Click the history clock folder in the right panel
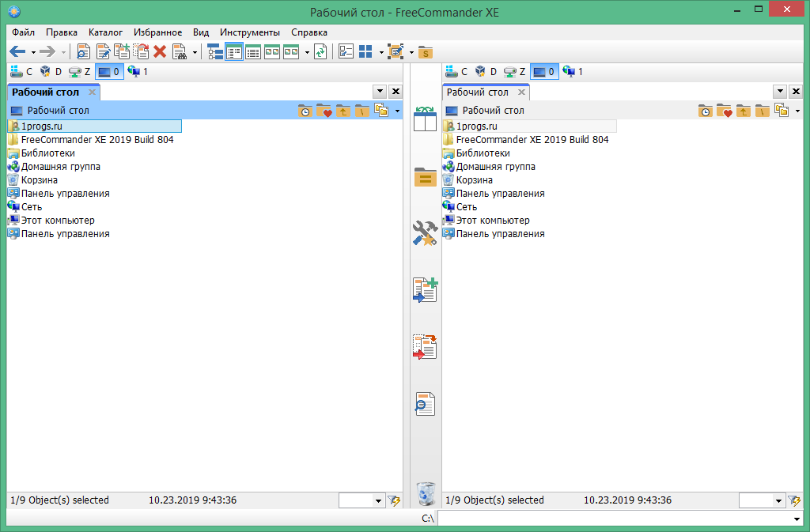Viewport: 810px width, 532px height. 705,111
